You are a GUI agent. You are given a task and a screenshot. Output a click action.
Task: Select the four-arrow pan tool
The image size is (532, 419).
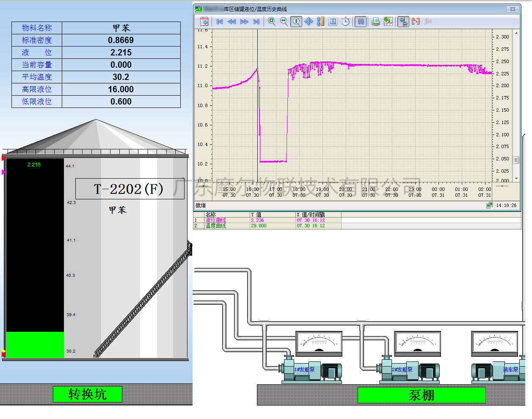309,22
